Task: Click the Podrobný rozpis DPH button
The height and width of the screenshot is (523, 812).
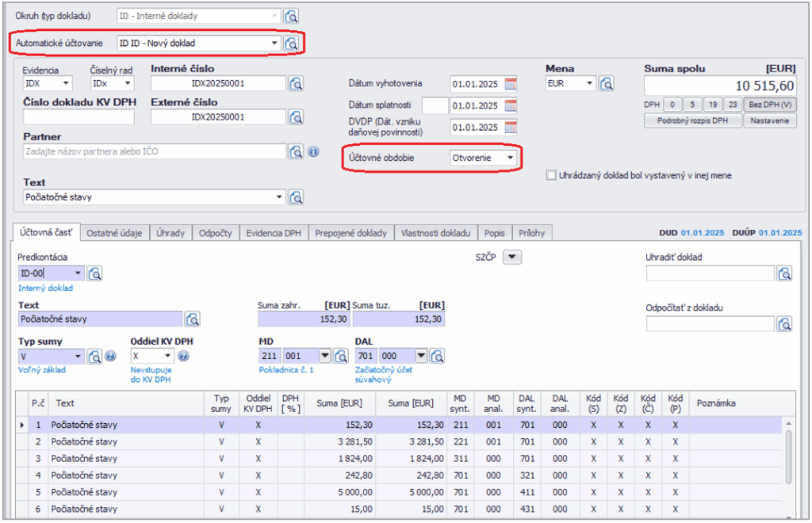Action: (x=693, y=121)
